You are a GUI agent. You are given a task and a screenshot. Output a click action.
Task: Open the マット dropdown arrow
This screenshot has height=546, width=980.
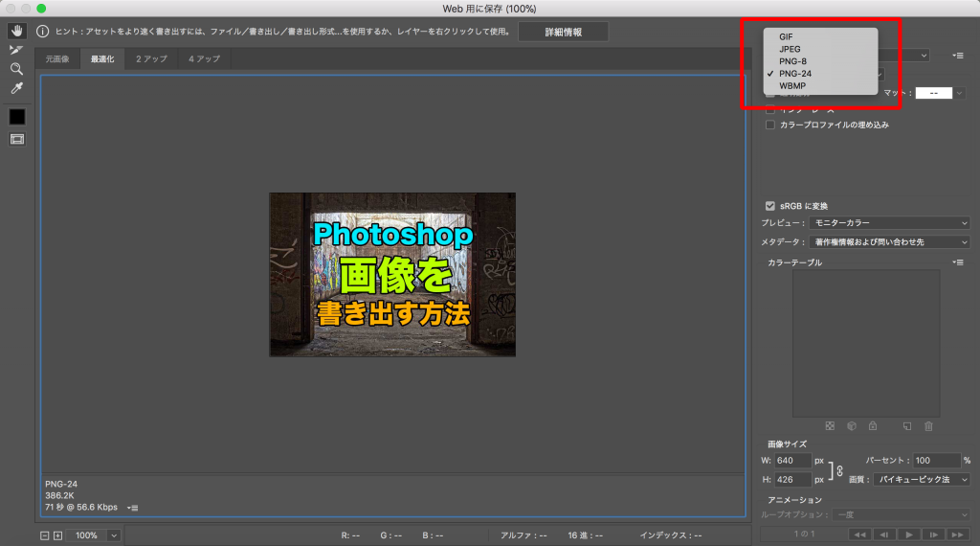[x=959, y=93]
